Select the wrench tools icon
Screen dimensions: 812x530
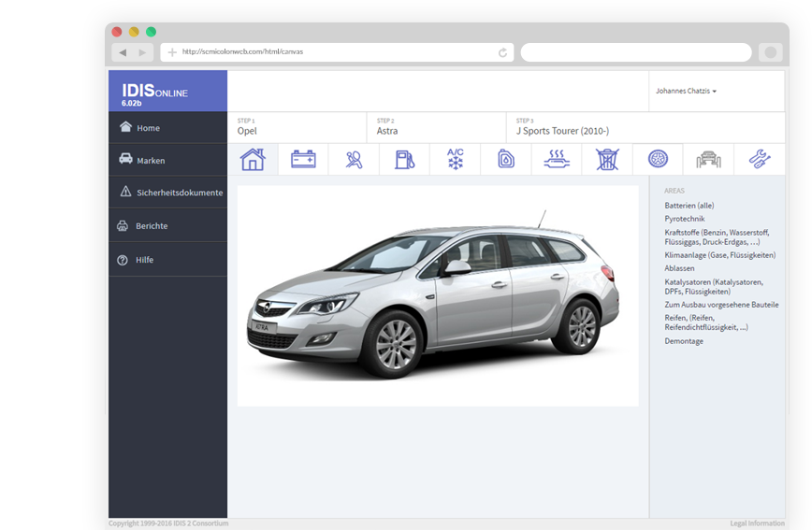click(760, 159)
